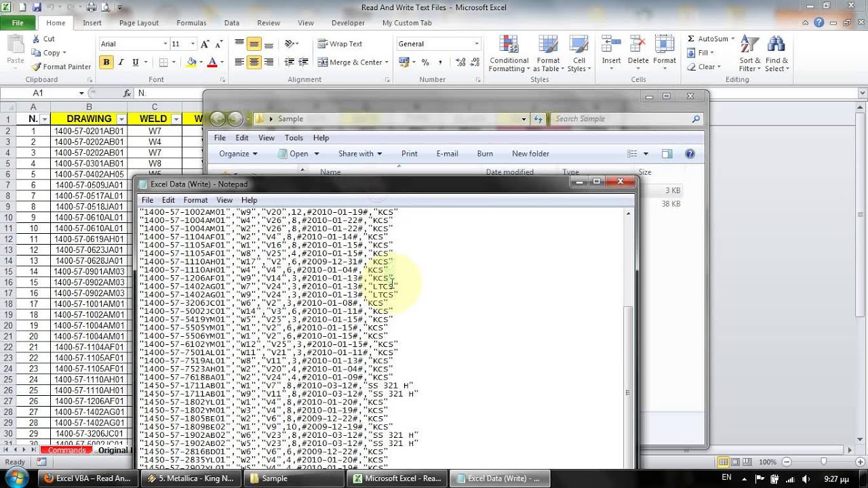Click Increase Indent icon
The width and height of the screenshot is (868, 488).
click(x=304, y=62)
